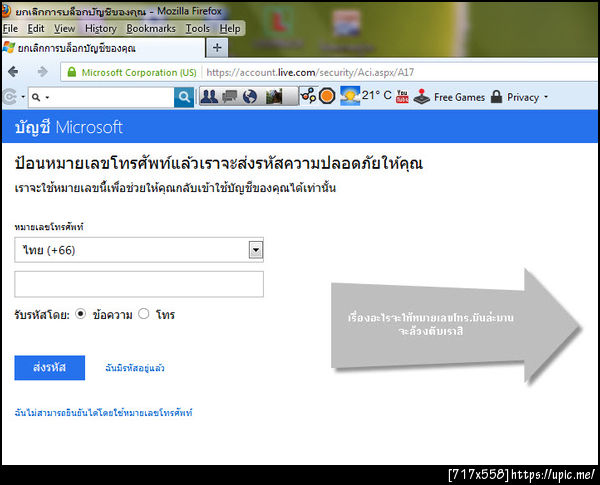Click the Windows flag favicon on the tab
This screenshot has width=600, height=485.
click(x=9, y=47)
